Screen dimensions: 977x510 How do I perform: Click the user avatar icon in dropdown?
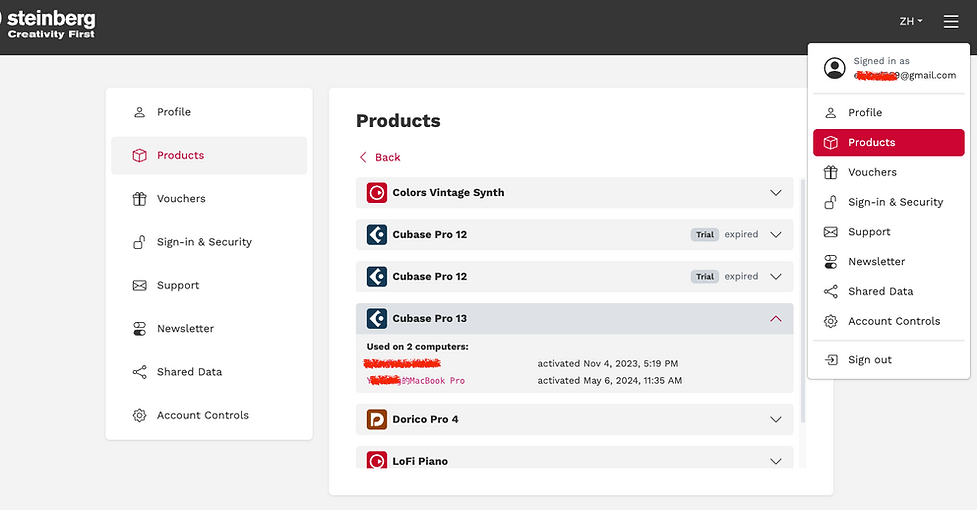(x=834, y=68)
